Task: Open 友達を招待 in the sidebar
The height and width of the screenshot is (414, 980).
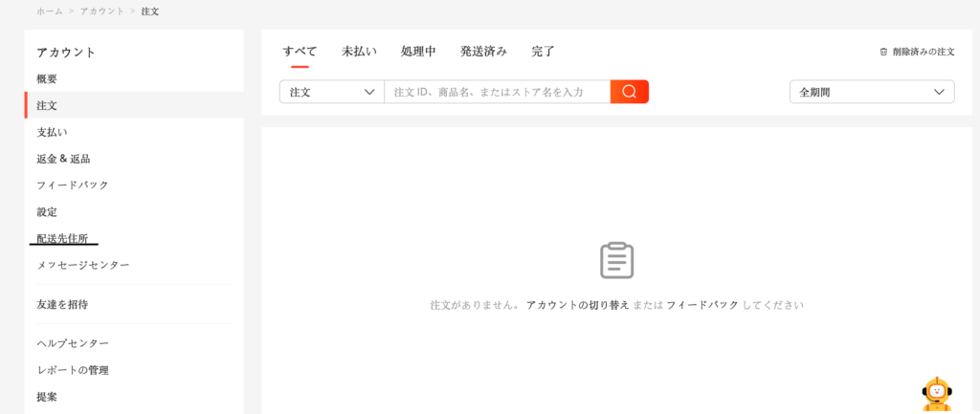Action: (62, 304)
